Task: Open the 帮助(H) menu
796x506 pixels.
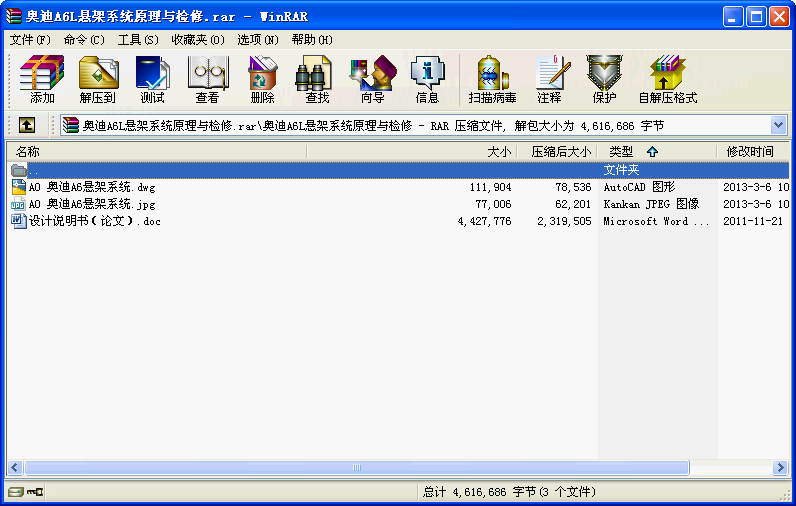Action: pyautogui.click(x=312, y=40)
